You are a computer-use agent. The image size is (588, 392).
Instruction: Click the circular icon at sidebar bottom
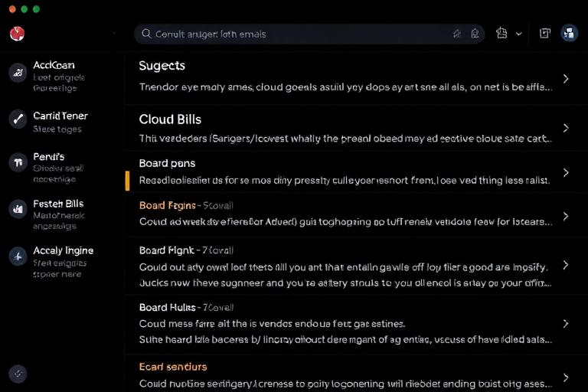click(x=18, y=374)
